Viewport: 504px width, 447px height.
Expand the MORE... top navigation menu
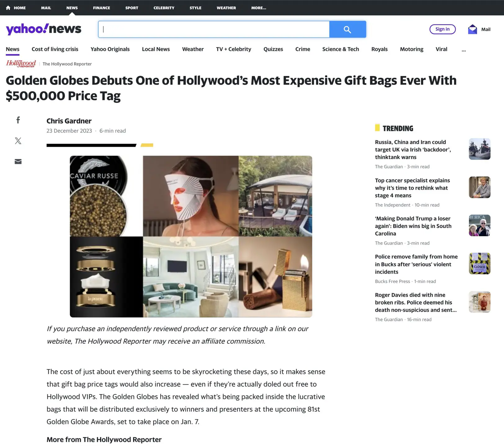[x=258, y=8]
